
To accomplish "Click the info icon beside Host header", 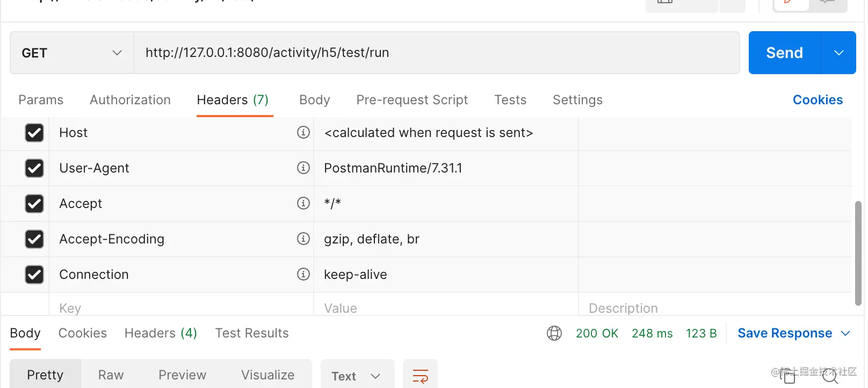I will pyautogui.click(x=303, y=132).
